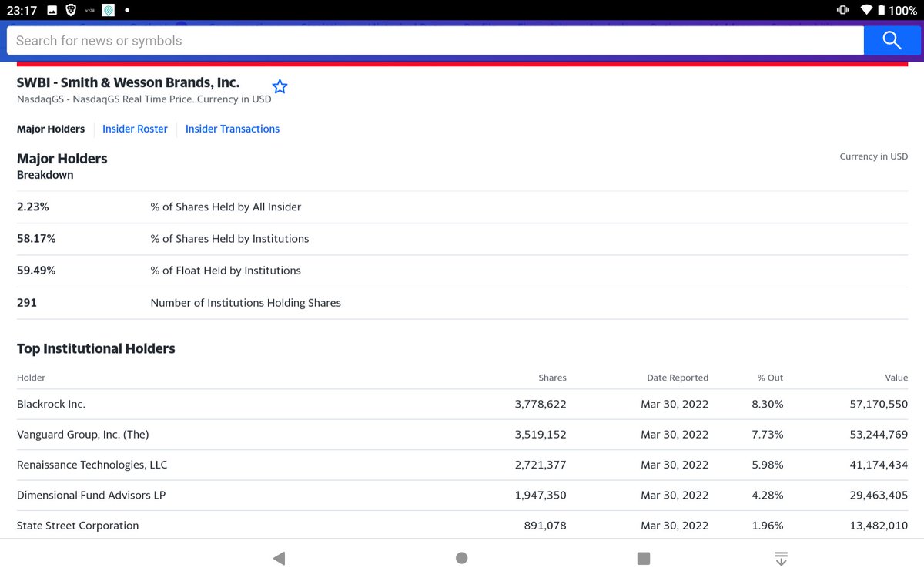Select Dimensional Fund Advisors LP holder
This screenshot has height=578, width=924.
click(91, 495)
